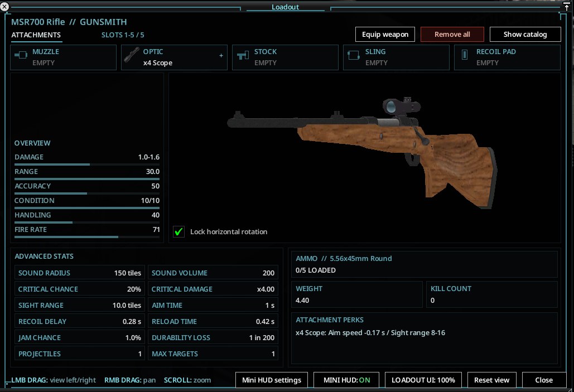Screen dimensions: 574x392
Task: Open Mini HUD settings
Action: (x=272, y=380)
